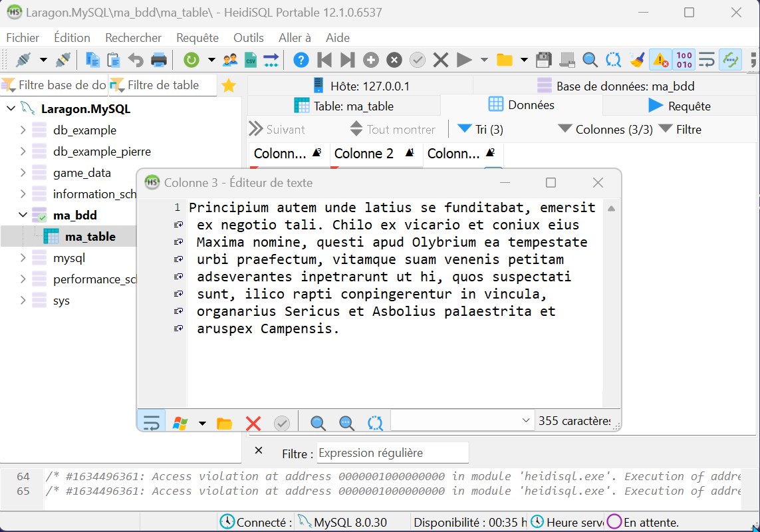Click the CSV export icon
This screenshot has width=760, height=532.
coord(251,61)
